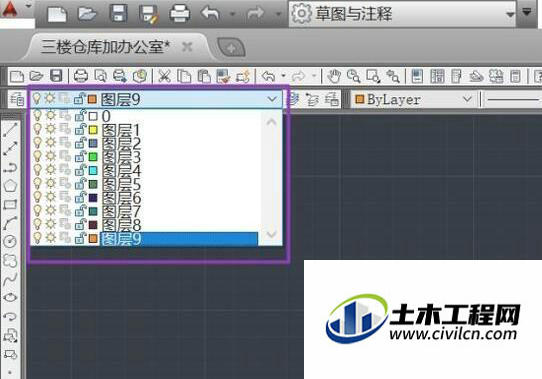Toggle light bulb visibility for 图层1
The height and width of the screenshot is (379, 542).
[x=37, y=129]
